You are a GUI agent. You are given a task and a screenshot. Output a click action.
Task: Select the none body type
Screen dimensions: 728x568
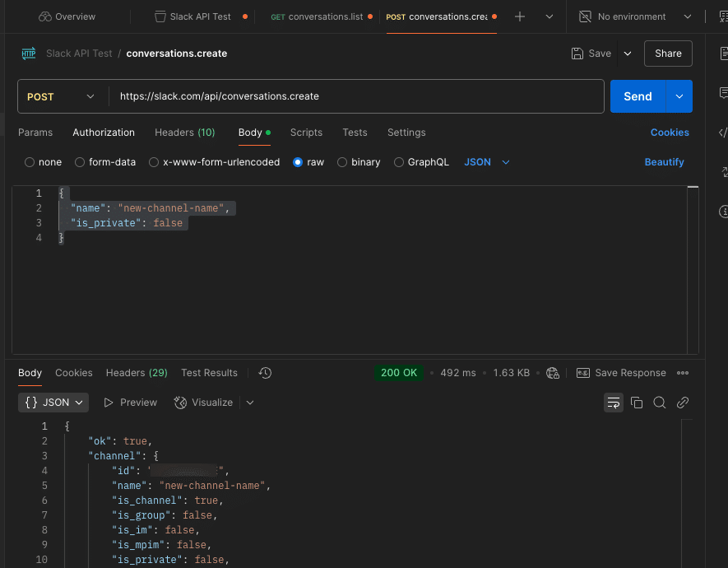(43, 162)
